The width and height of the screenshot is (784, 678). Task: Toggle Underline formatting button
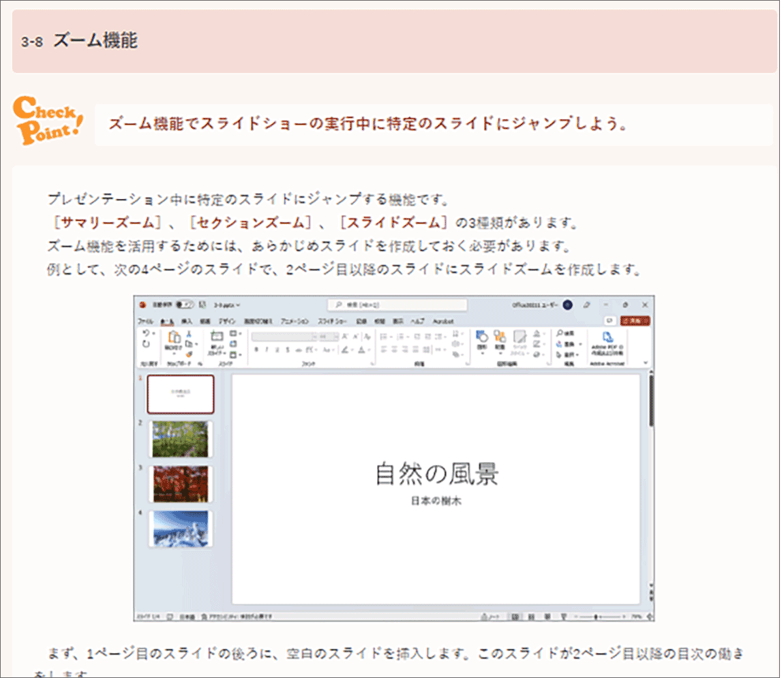click(277, 350)
